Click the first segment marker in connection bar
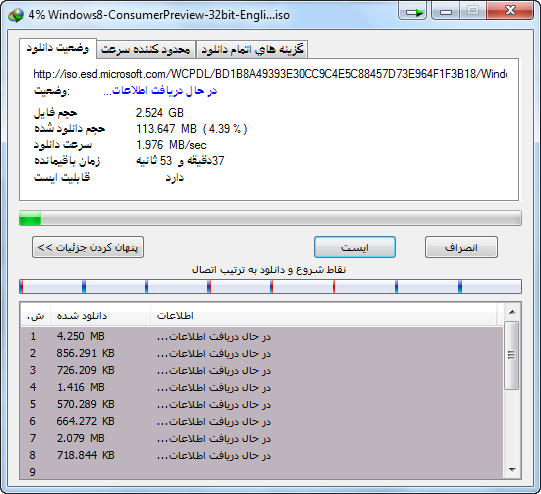This screenshot has width=541, height=494. tap(21, 287)
